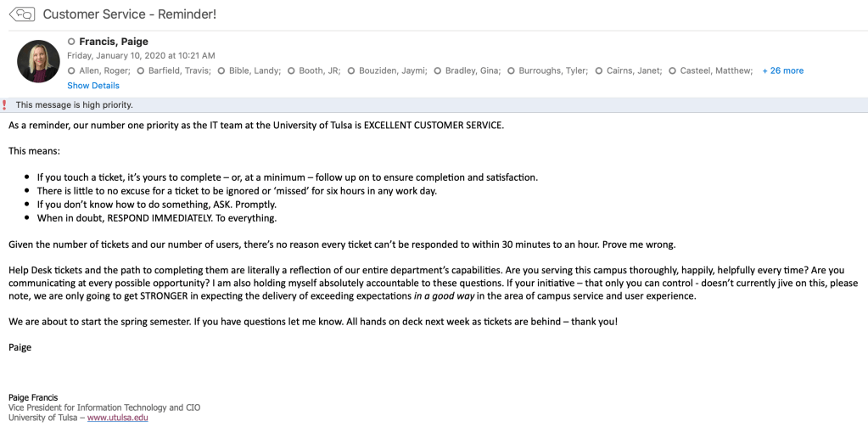The image size is (868, 427).
Task: Click presence indicator beside Allen, Roger
Action: point(71,70)
